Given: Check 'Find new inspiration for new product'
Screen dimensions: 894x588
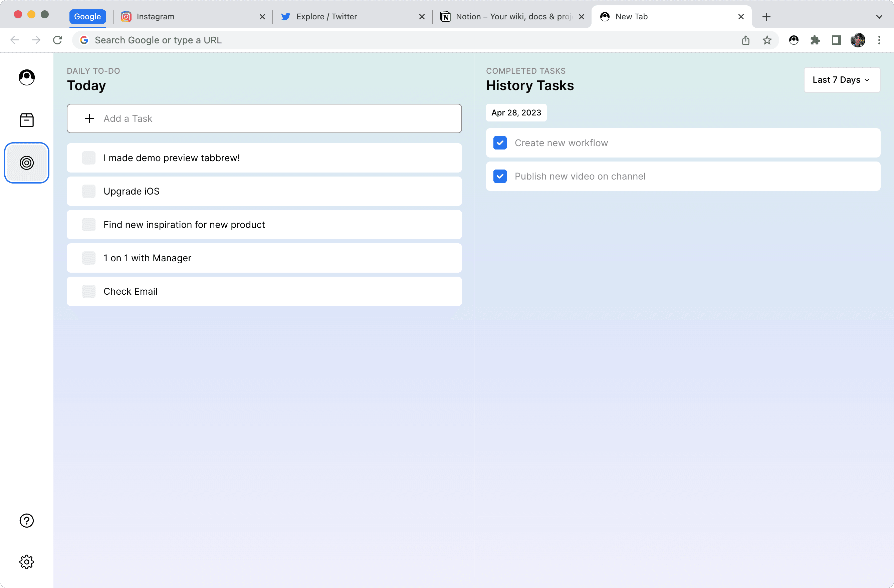Looking at the screenshot, I should point(89,225).
